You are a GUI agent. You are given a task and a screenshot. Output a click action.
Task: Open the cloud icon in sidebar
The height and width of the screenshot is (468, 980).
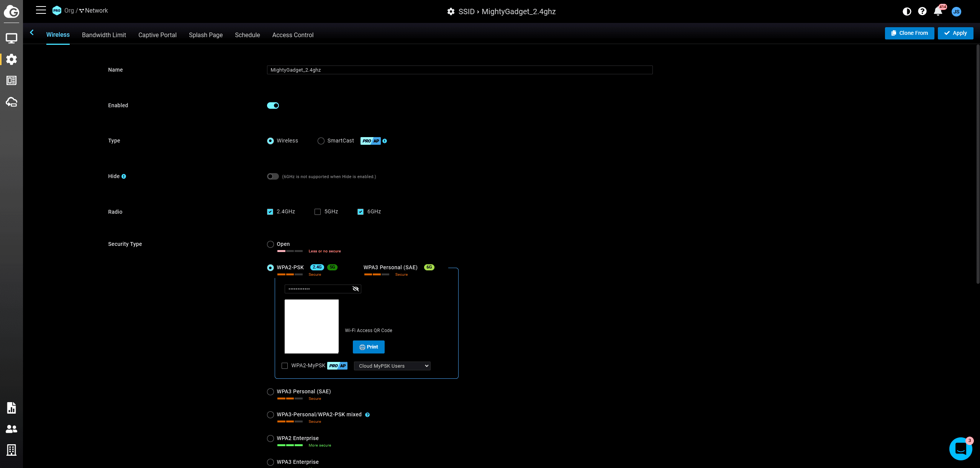coord(11,102)
